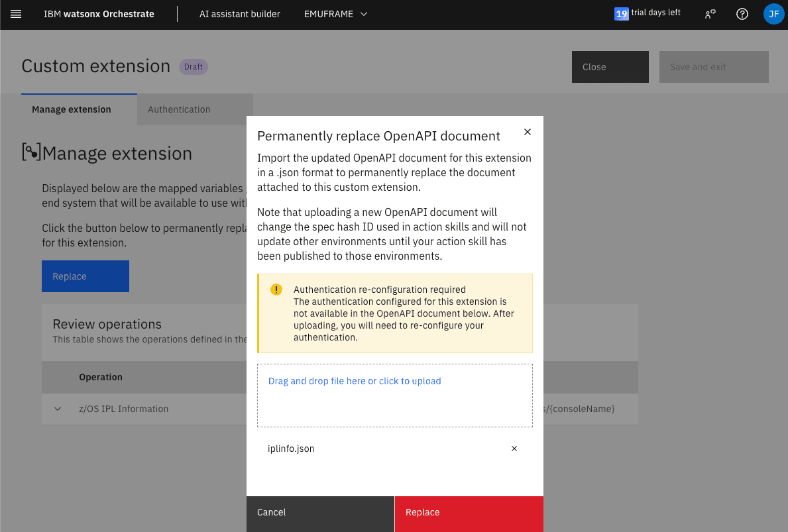This screenshot has height=532, width=788.
Task: Expand the z/OS IPL Information row
Action: (x=58, y=409)
